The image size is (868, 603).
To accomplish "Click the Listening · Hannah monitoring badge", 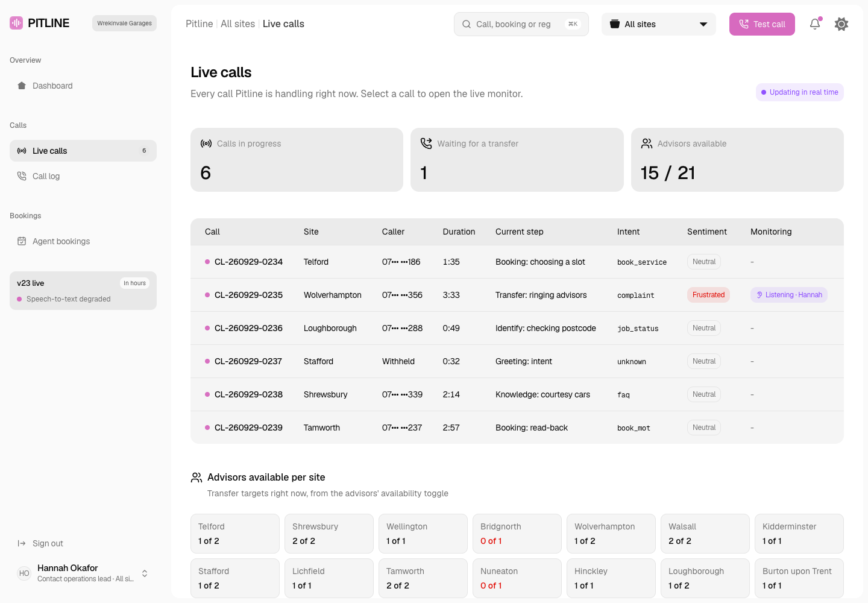I will pos(789,295).
